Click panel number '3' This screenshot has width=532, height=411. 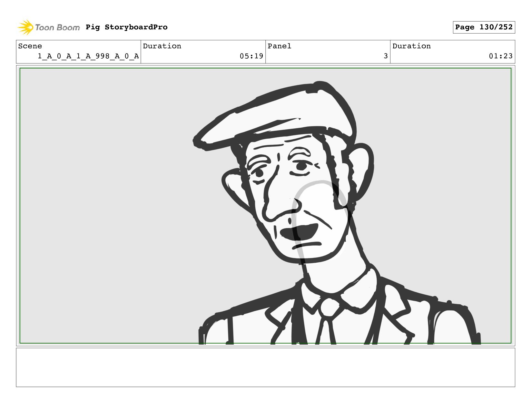click(386, 56)
